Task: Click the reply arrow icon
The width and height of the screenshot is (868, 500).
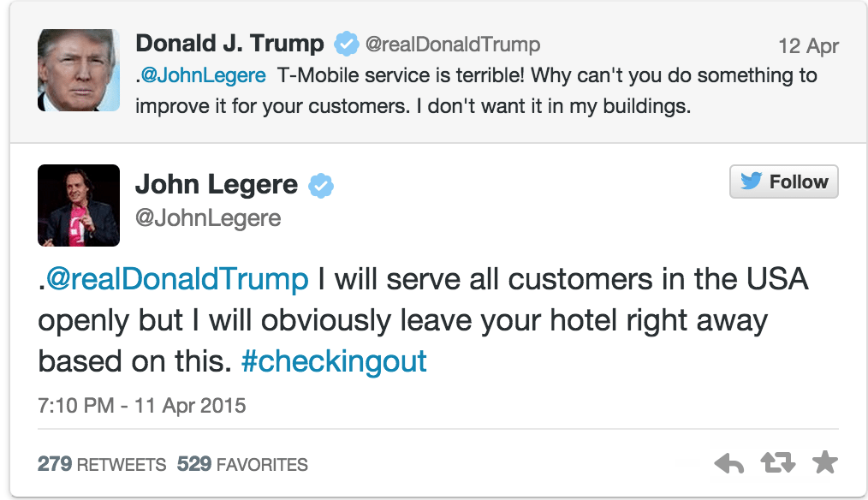Action: pos(729,464)
